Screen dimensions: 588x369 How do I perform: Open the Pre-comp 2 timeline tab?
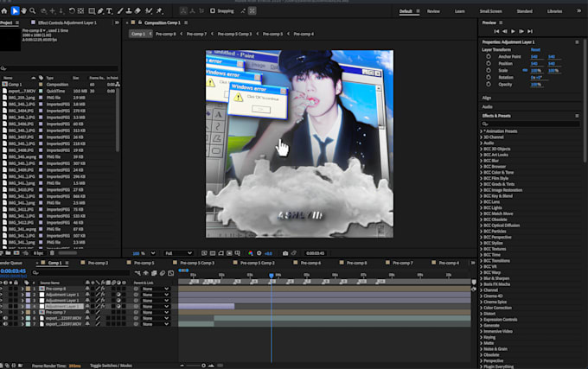pos(98,263)
